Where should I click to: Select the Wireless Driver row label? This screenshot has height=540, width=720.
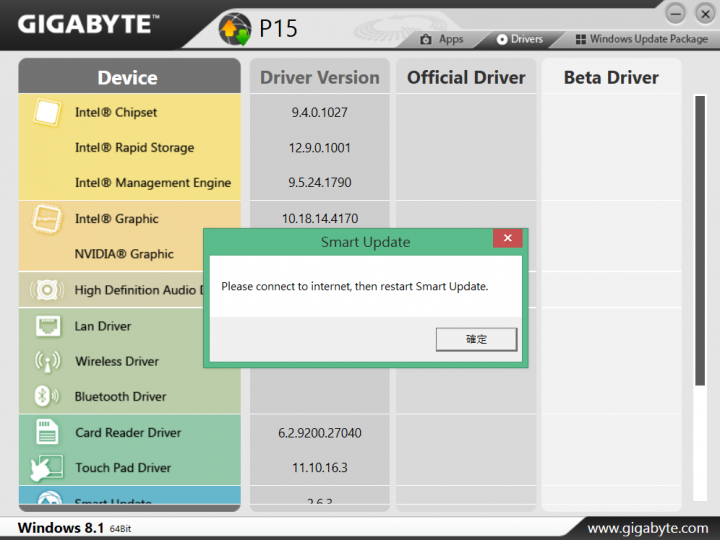click(117, 361)
